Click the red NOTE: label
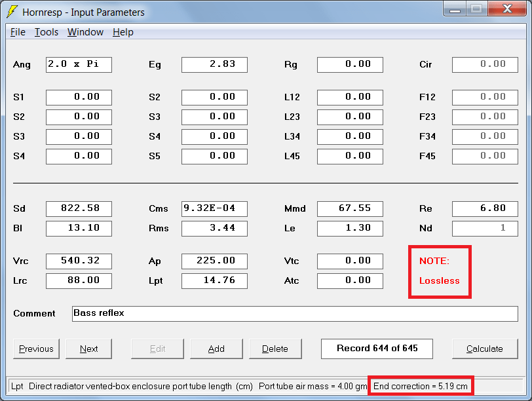The image size is (532, 401). point(434,261)
